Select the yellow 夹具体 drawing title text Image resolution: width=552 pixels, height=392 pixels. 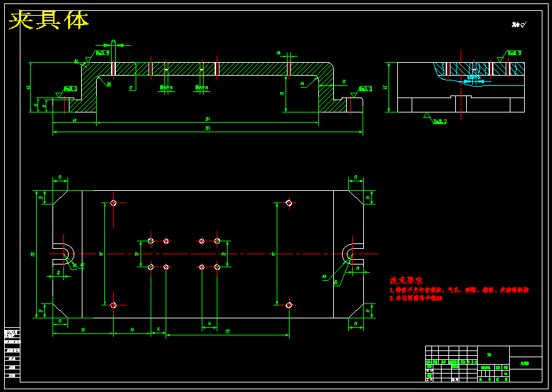coord(48,20)
